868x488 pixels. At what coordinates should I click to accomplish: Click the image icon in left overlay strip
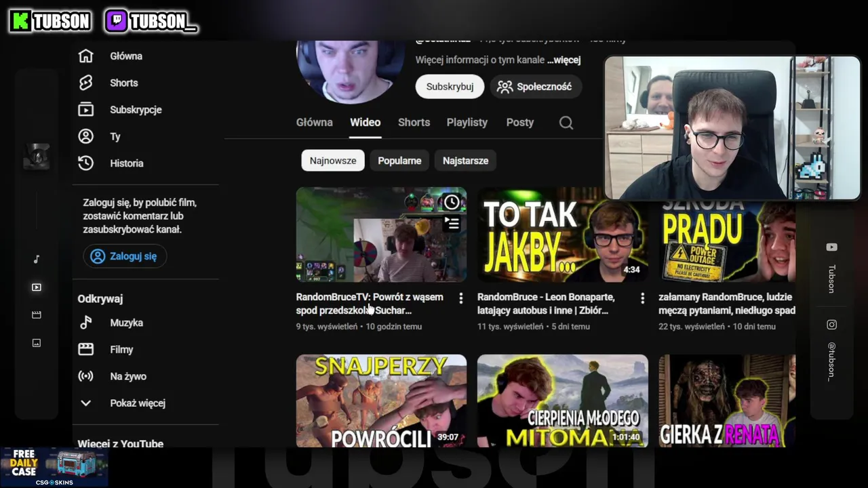(37, 343)
